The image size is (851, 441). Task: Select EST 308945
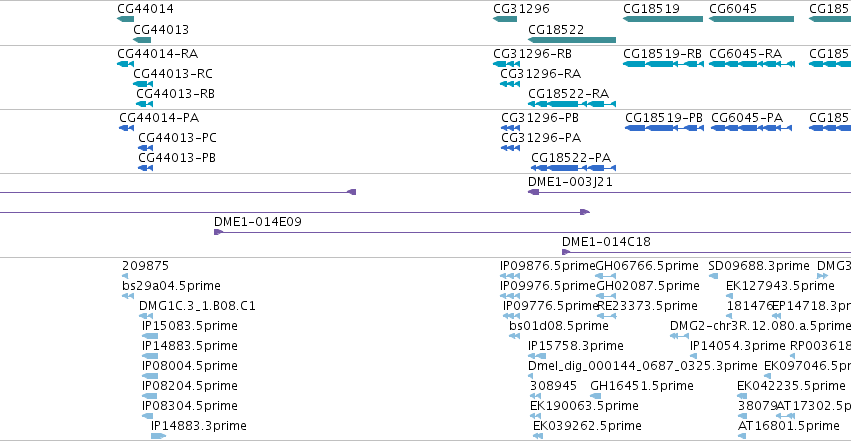[535, 397]
